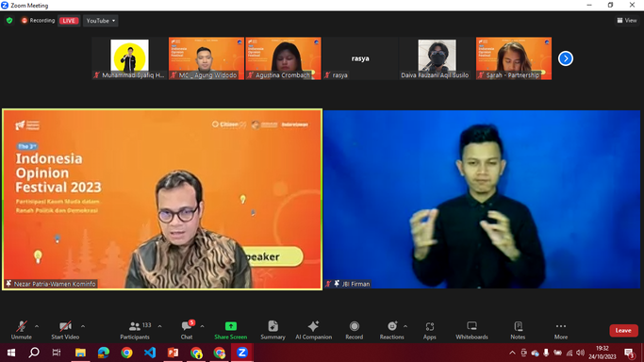The image size is (644, 362).
Task: Select Daiva Fauzani Aqil Susilo thumbnail
Action: click(x=437, y=58)
